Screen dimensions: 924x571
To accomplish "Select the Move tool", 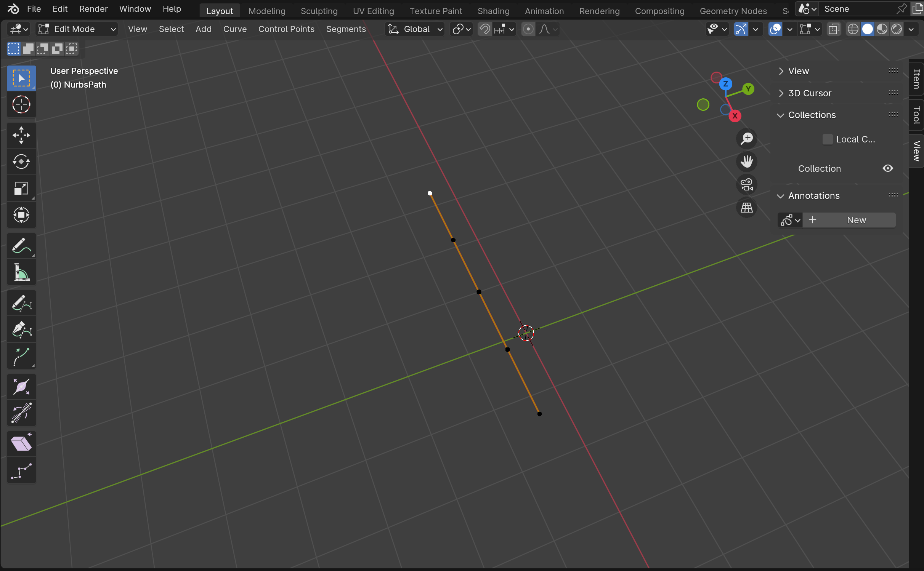I will (x=21, y=135).
